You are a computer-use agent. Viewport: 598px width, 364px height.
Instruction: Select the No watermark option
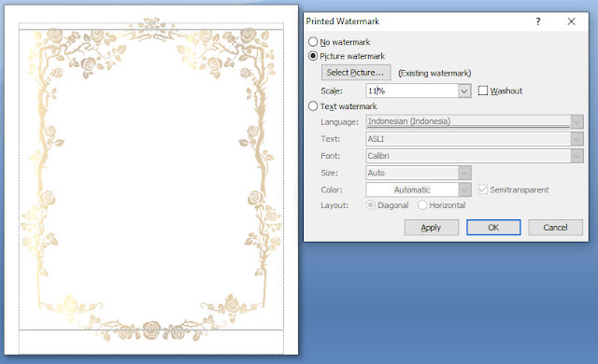(x=313, y=41)
